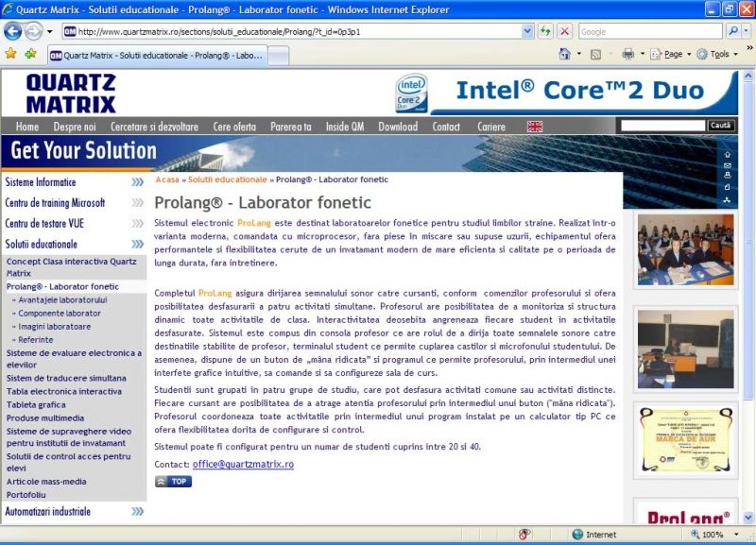
Task: Click the sitemap icon on the banner
Action: tap(727, 199)
